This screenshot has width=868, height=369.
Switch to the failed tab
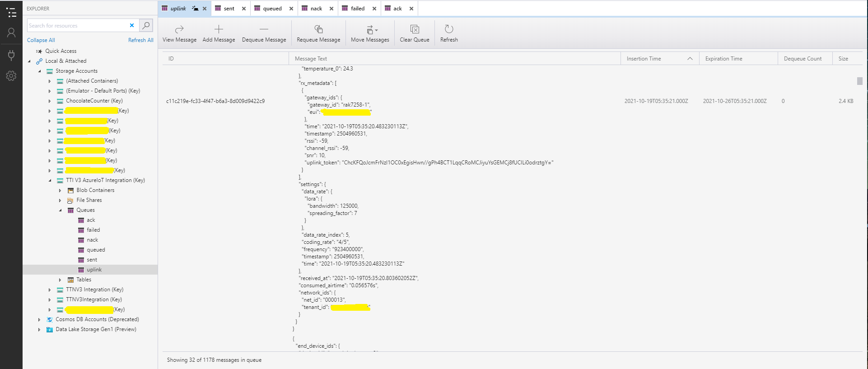point(357,9)
